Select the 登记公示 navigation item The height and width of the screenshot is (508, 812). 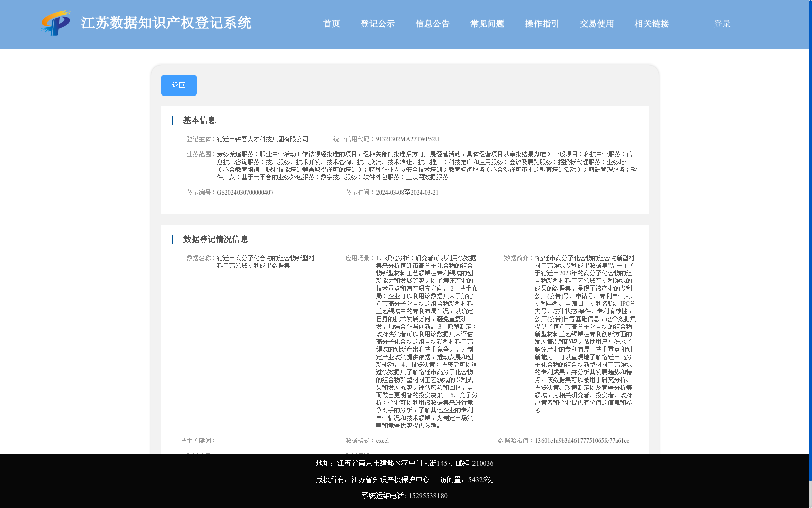point(378,24)
